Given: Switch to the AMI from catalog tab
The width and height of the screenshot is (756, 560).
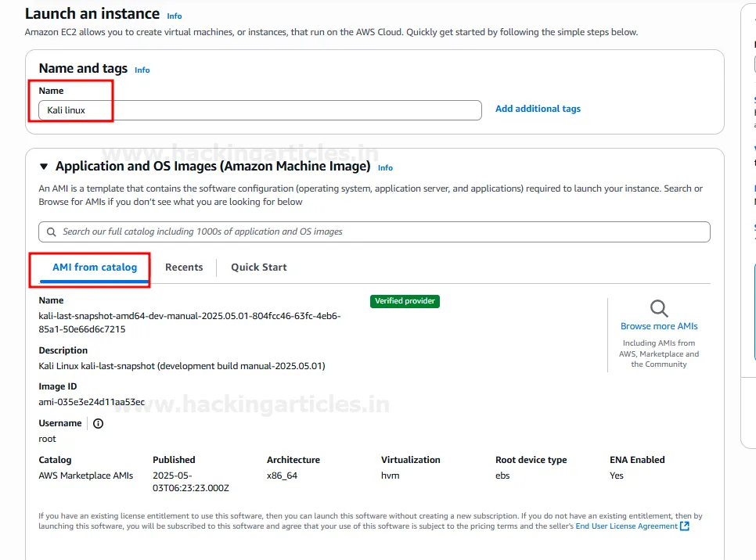Looking at the screenshot, I should tap(95, 267).
